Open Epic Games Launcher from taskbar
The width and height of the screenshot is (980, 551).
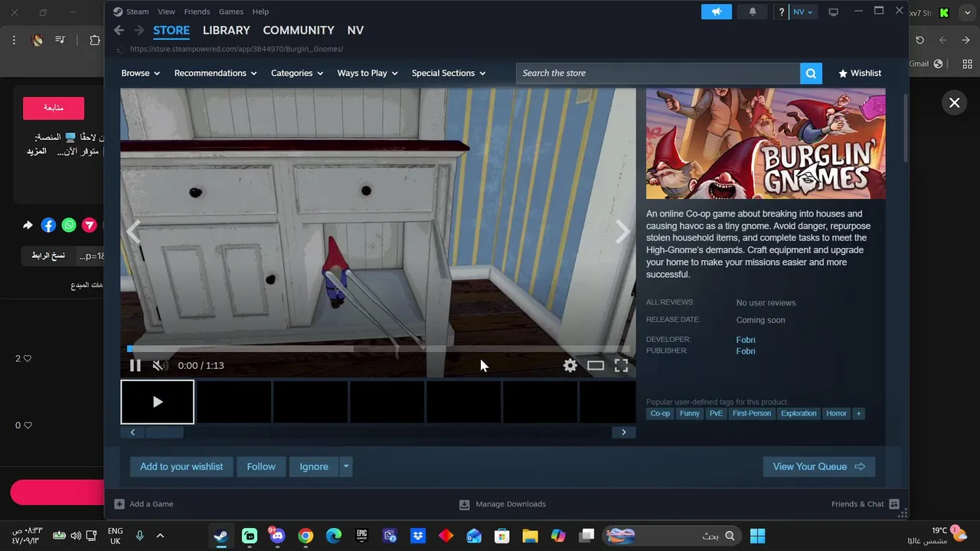tap(361, 536)
